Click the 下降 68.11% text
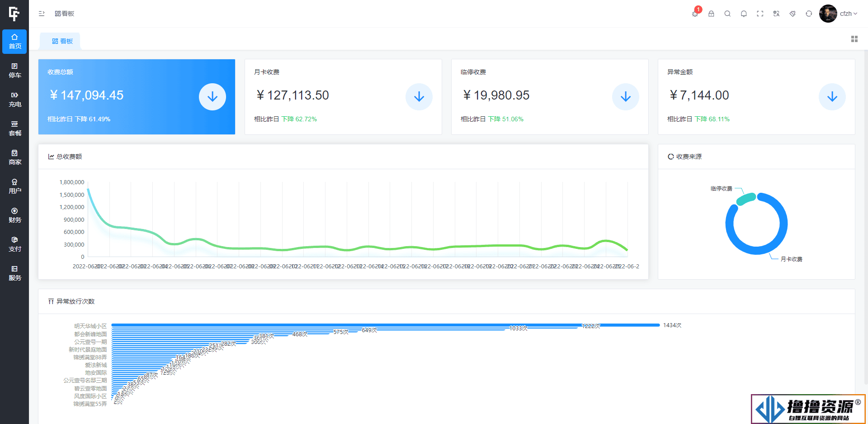Screen dimensions: 868x424 (x=712, y=119)
